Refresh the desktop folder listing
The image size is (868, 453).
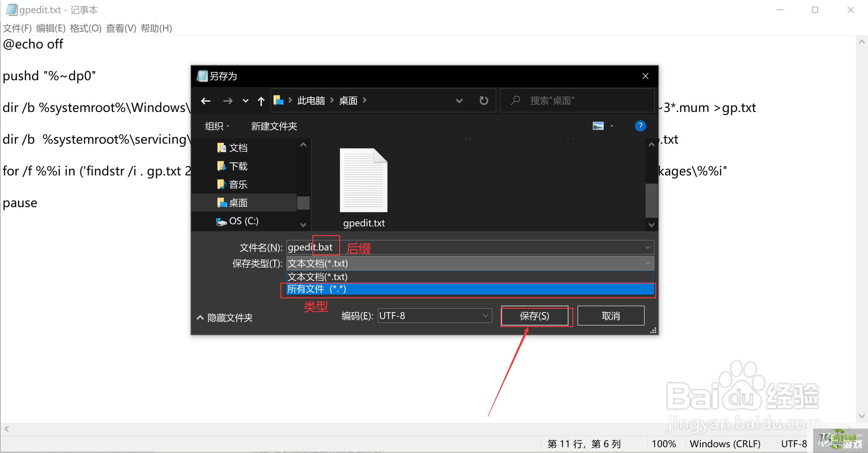(x=484, y=101)
